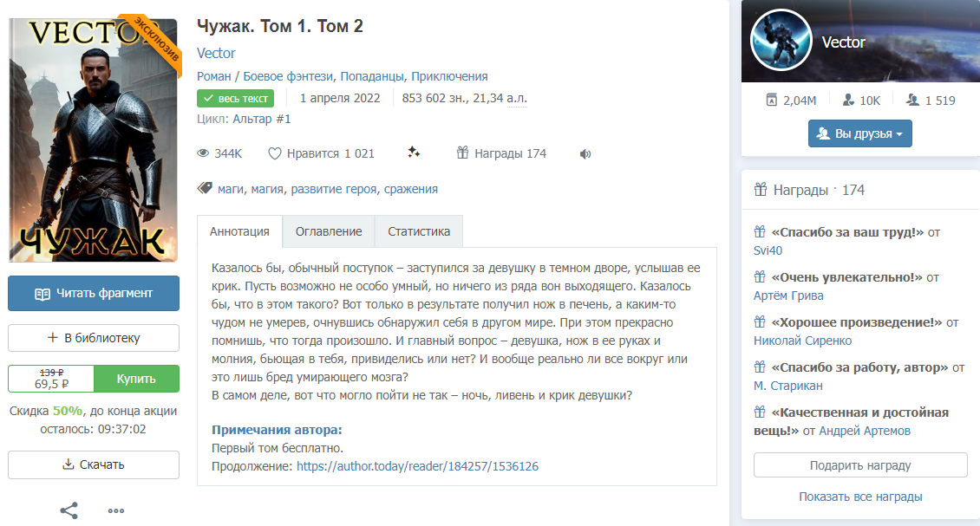Click the green Купить button
The image size is (980, 526).
(x=136, y=379)
